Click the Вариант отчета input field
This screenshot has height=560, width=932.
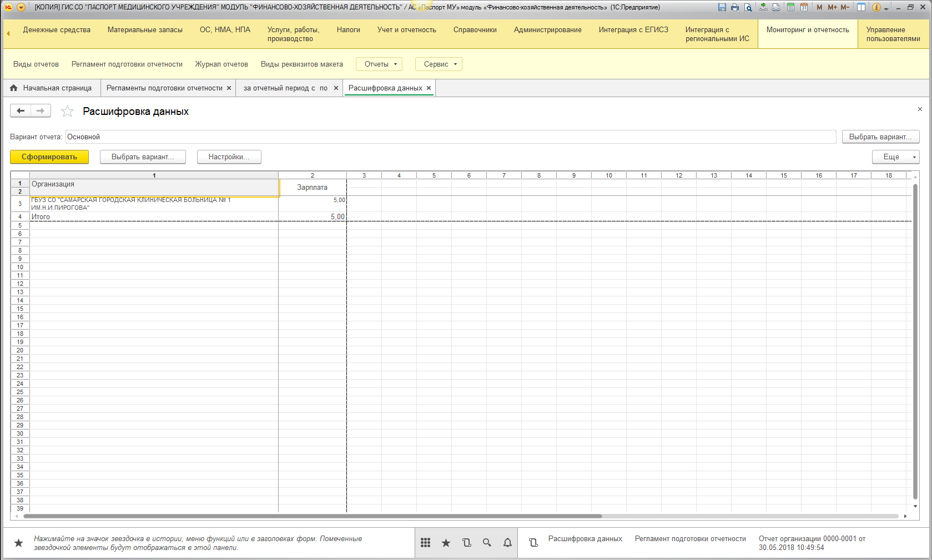450,137
